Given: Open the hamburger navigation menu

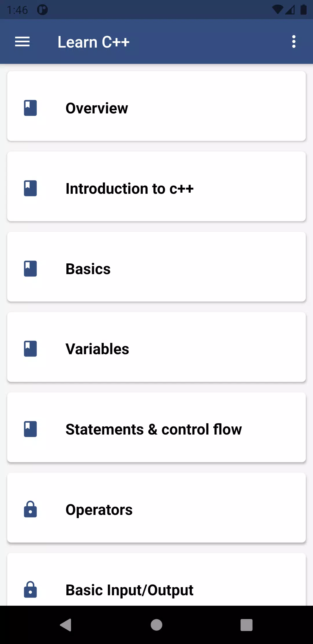Looking at the screenshot, I should [x=22, y=42].
